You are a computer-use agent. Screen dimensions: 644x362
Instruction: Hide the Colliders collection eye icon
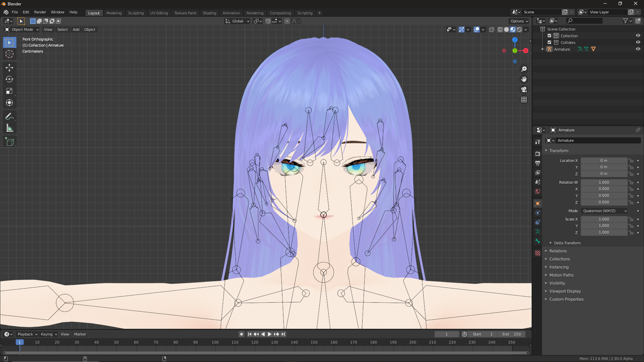pyautogui.click(x=638, y=42)
